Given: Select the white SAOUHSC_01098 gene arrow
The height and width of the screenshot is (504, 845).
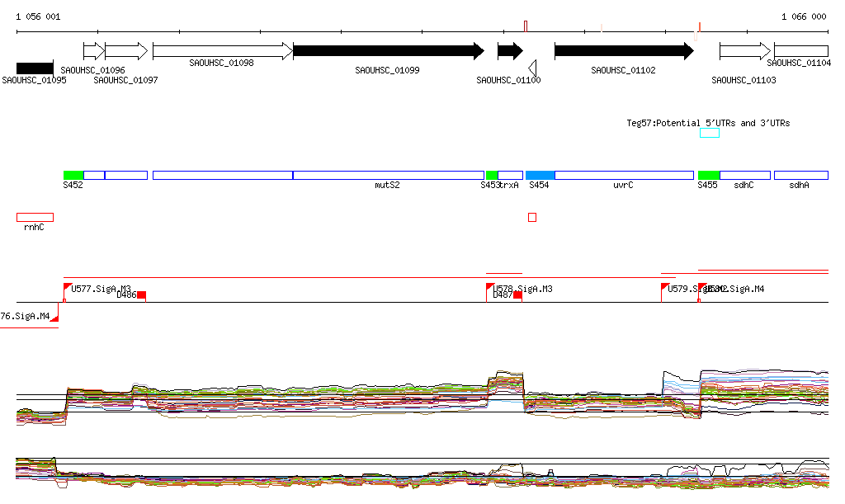Looking at the screenshot, I should pyautogui.click(x=222, y=51).
